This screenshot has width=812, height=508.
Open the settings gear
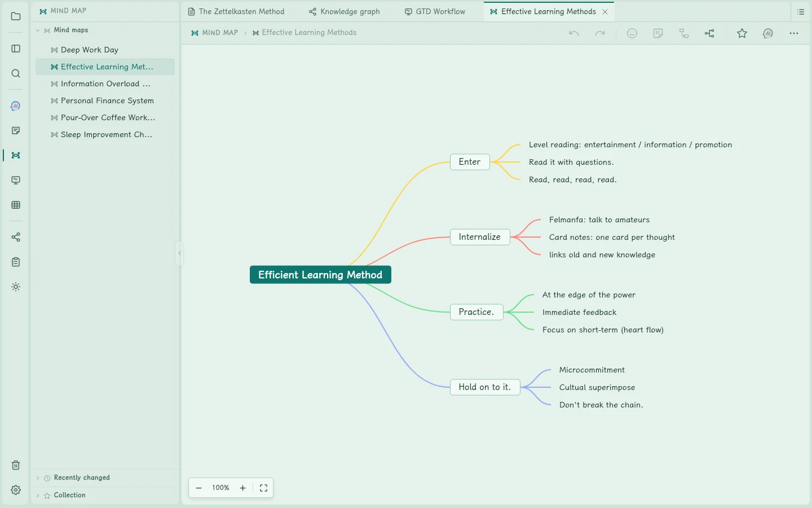tap(16, 490)
